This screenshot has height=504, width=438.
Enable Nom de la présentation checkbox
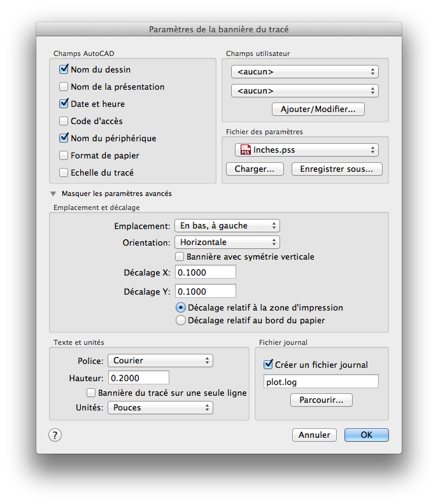pos(64,87)
